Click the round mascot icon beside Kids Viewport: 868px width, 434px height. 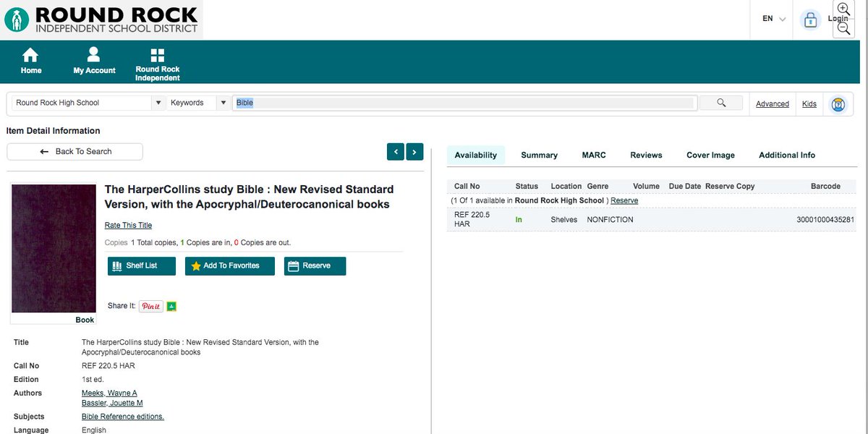point(838,104)
